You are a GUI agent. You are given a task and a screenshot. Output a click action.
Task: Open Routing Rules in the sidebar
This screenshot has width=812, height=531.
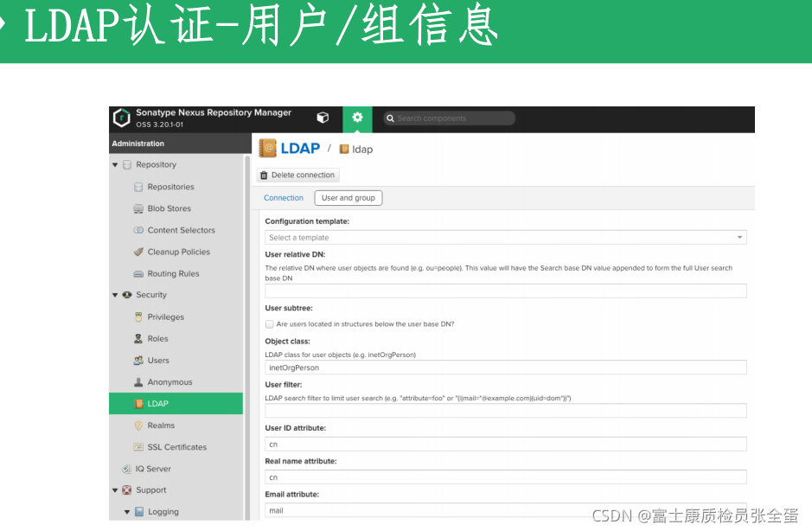click(x=174, y=273)
